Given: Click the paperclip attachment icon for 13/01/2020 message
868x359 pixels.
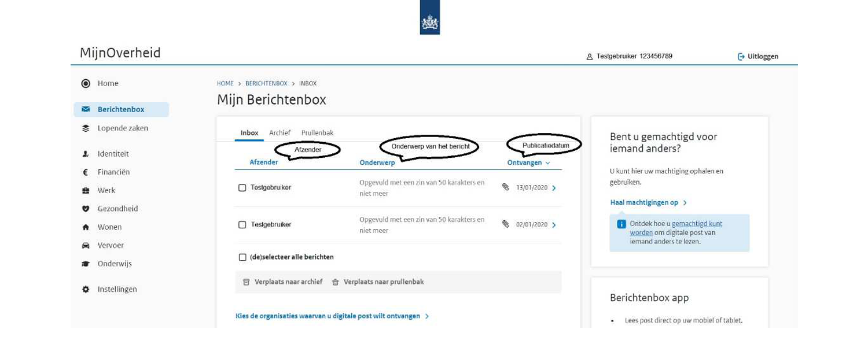Looking at the screenshot, I should tap(505, 187).
